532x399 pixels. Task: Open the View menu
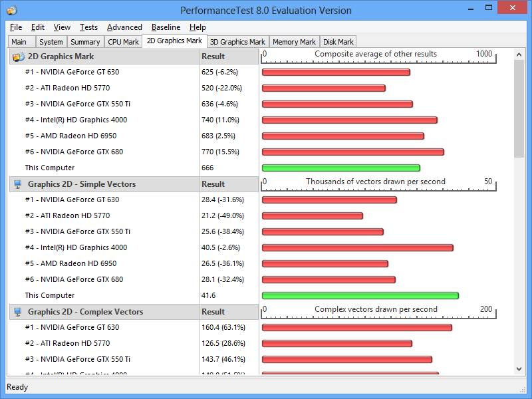pyautogui.click(x=62, y=27)
